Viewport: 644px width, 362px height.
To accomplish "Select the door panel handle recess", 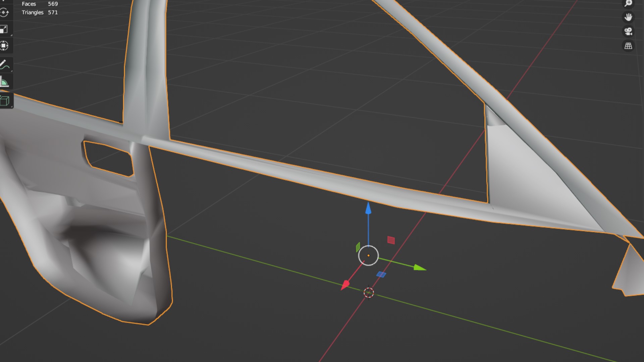I will coord(108,159).
